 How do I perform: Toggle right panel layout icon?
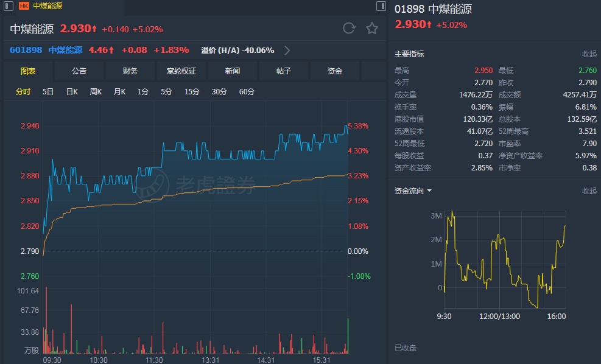click(x=381, y=5)
